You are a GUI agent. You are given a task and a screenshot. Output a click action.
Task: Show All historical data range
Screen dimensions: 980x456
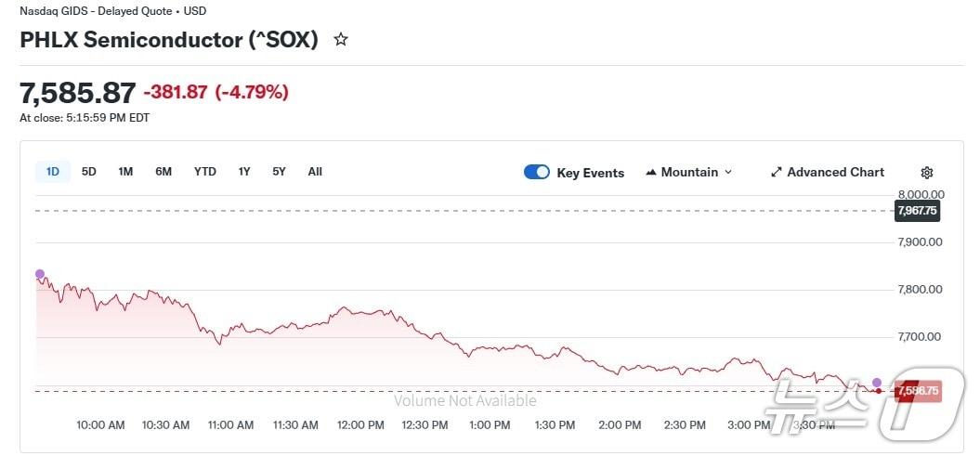click(315, 172)
